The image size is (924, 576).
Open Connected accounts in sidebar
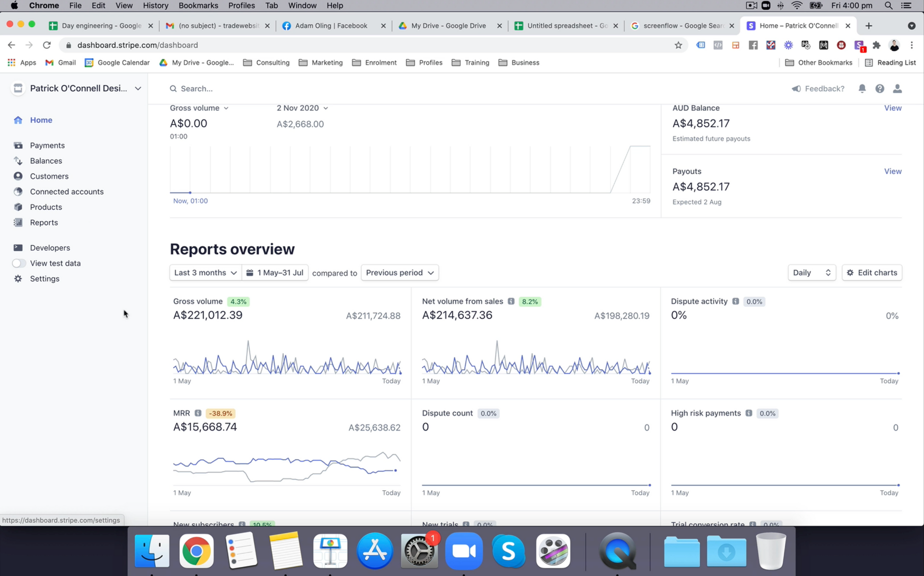[66, 192]
